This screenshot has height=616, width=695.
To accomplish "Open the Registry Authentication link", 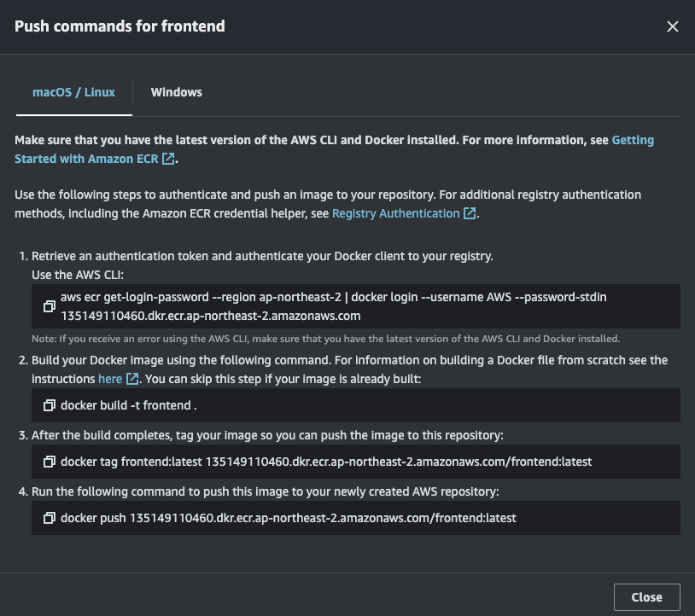I will (x=395, y=213).
